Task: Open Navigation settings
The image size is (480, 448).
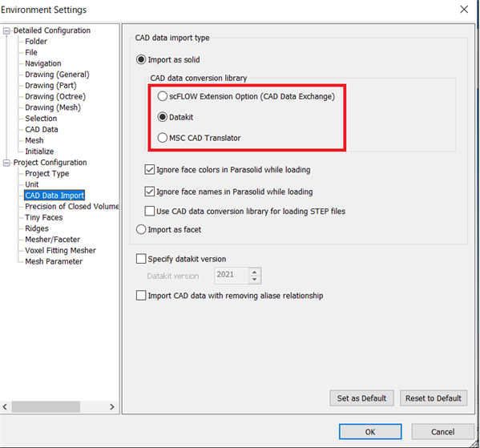Action: click(x=42, y=63)
